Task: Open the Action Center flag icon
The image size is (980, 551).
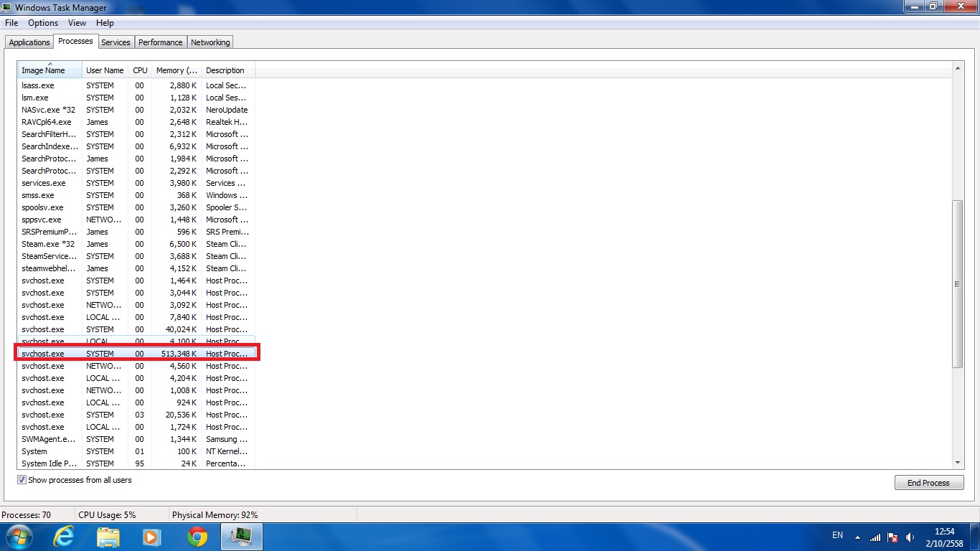Action: [x=892, y=537]
